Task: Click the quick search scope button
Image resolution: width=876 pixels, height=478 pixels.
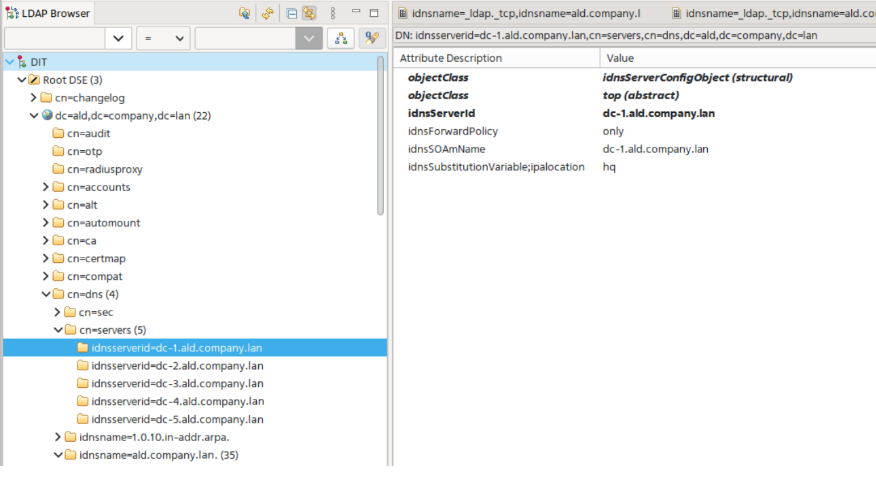Action: pyautogui.click(x=341, y=38)
